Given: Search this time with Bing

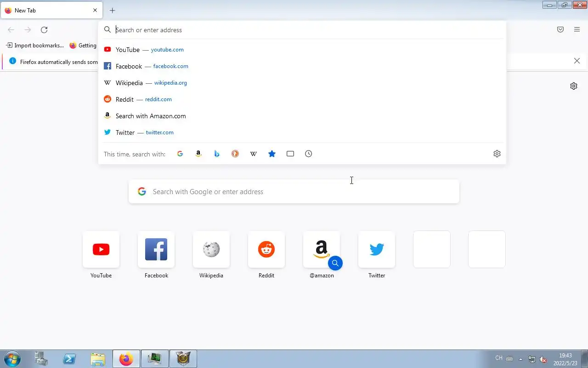Looking at the screenshot, I should (217, 154).
